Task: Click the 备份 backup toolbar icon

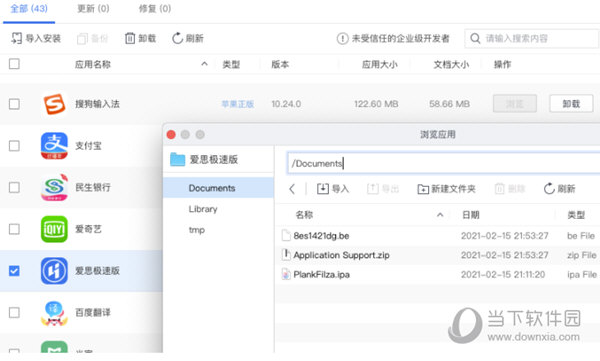Action: coord(82,38)
